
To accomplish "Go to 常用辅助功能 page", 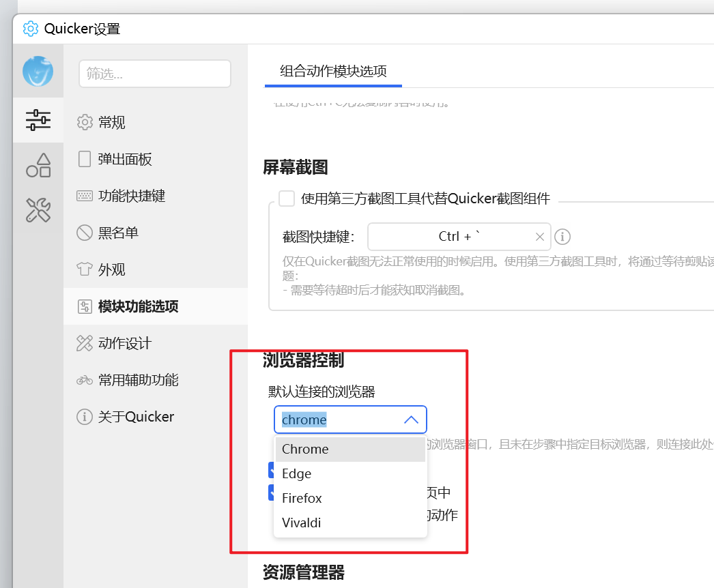I will click(155, 380).
